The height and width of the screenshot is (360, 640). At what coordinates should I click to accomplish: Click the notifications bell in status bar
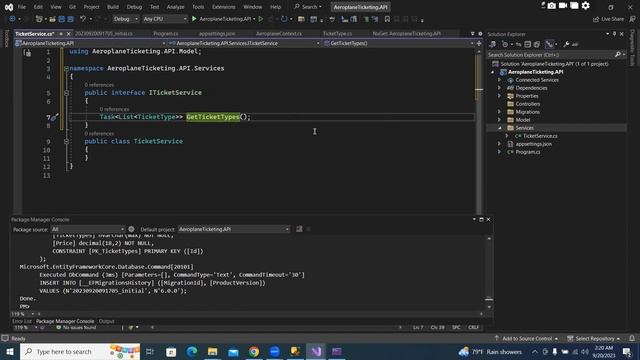[x=632, y=338]
